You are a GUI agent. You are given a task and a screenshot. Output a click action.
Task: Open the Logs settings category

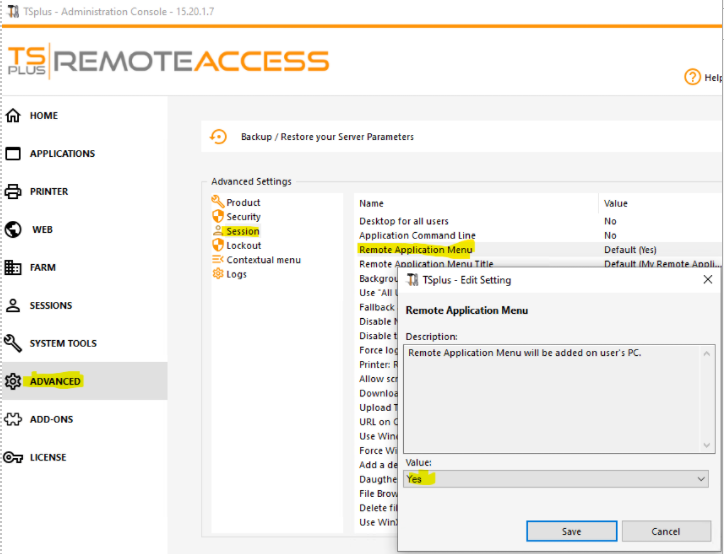[236, 274]
